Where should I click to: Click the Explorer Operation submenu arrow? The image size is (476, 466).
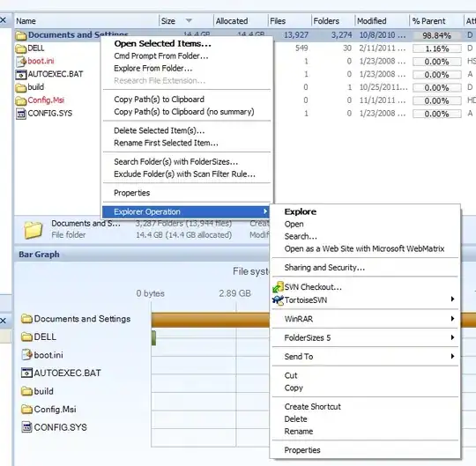265,211
